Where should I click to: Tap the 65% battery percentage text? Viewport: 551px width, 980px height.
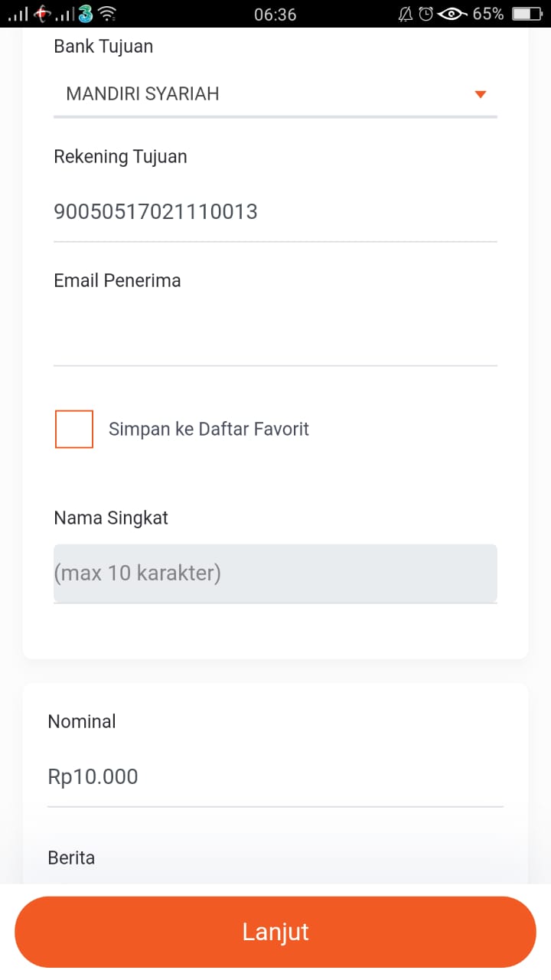tap(487, 14)
